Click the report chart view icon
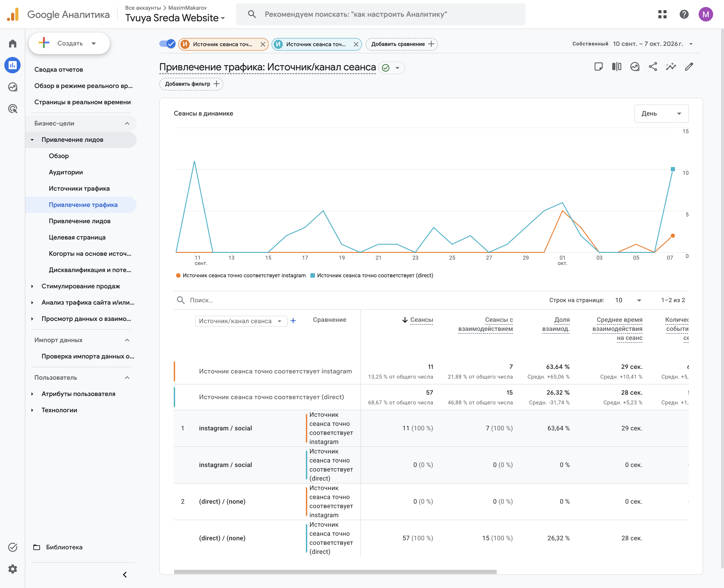724x588 pixels. (x=635, y=66)
